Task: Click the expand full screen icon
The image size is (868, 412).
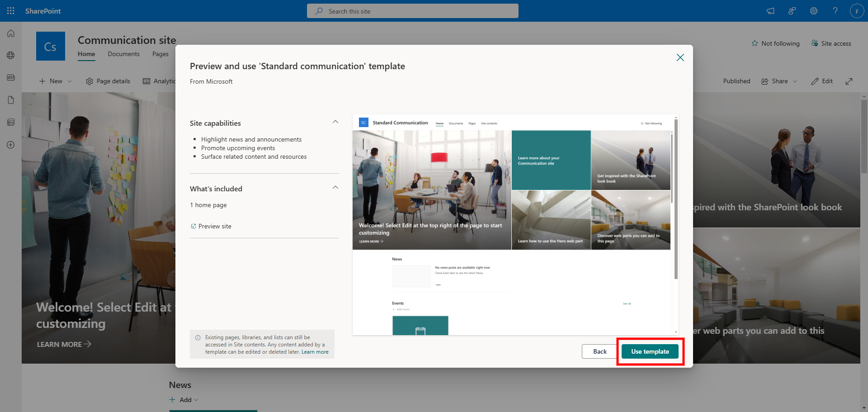Action: 849,81
